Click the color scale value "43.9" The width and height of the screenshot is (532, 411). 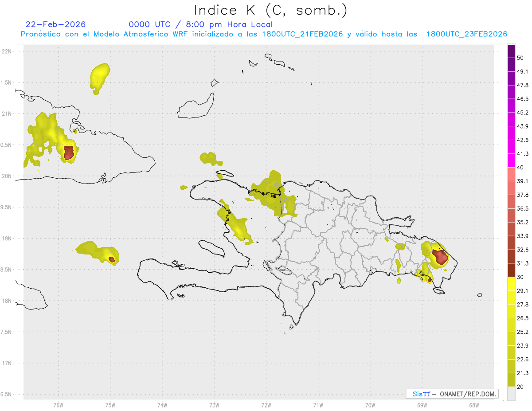click(523, 126)
